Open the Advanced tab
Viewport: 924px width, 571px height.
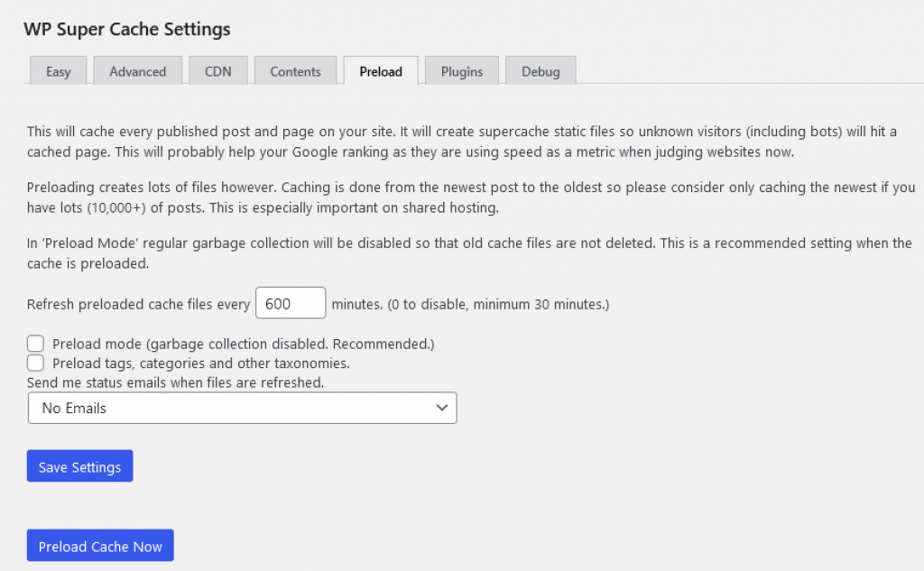click(137, 70)
